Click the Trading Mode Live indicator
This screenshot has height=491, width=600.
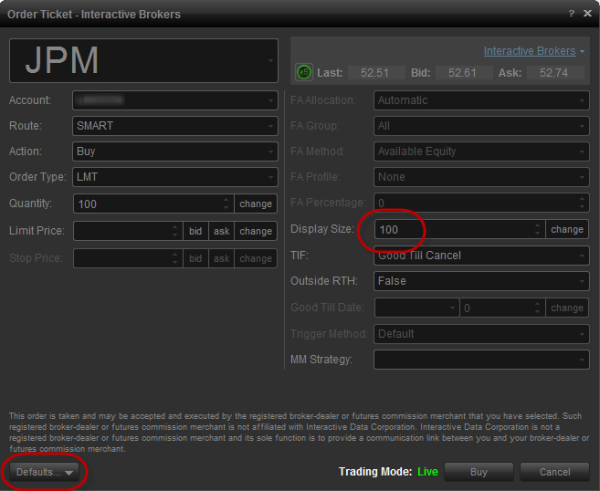(427, 472)
